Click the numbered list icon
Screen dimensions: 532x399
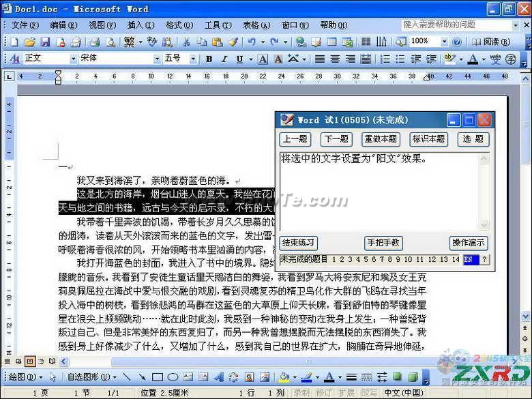(385, 59)
